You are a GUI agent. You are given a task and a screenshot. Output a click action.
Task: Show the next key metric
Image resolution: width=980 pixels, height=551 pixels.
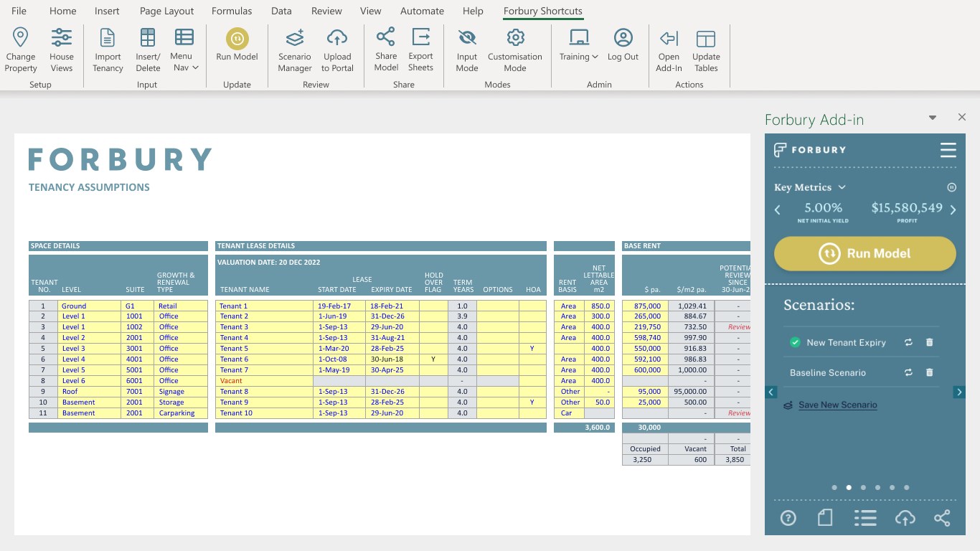coord(953,210)
